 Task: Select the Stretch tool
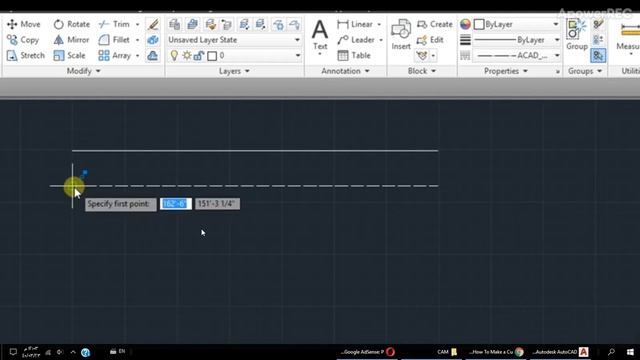click(x=26, y=55)
